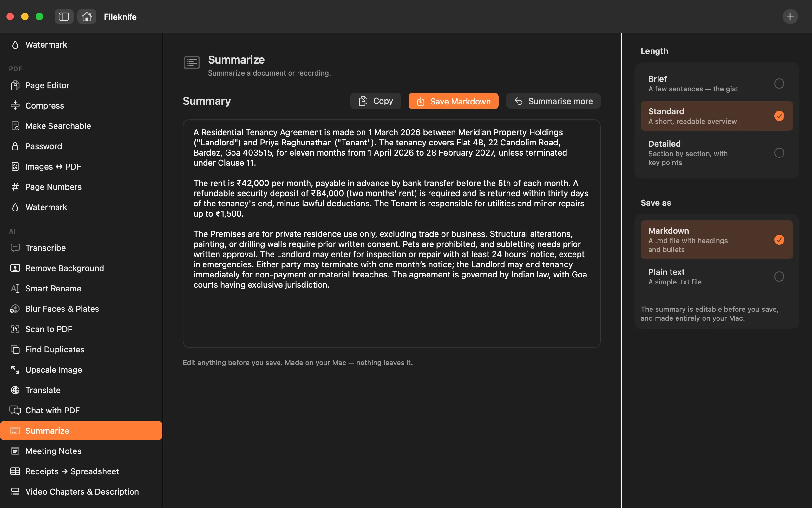Open the Compress tool icon
Viewport: 812px width, 508px height.
(15, 105)
